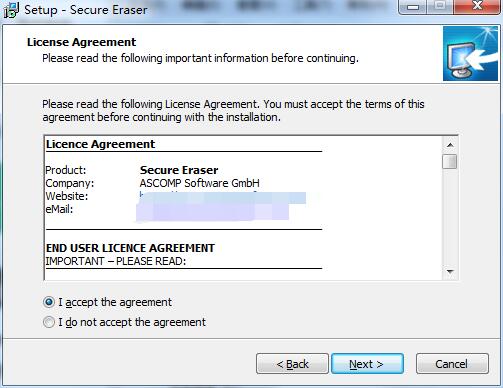The image size is (503, 388).
Task: Click the license scrollbar thumb
Action: [450, 161]
